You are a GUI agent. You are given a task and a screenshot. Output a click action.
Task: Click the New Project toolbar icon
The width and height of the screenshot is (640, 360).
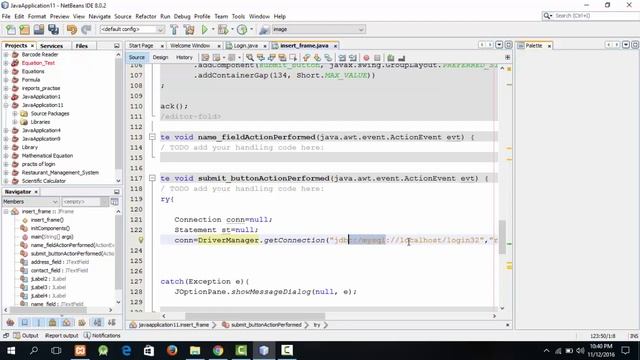[24, 29]
